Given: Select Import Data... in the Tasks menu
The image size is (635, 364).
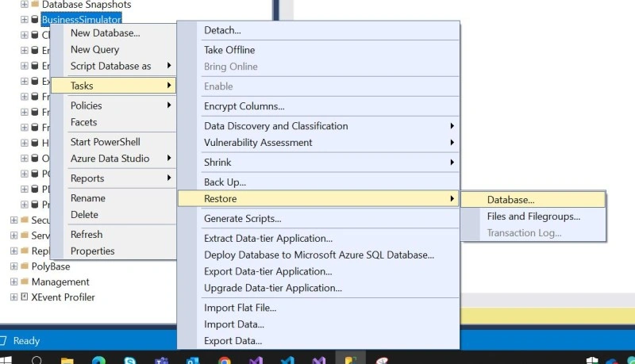Looking at the screenshot, I should 318,324.
